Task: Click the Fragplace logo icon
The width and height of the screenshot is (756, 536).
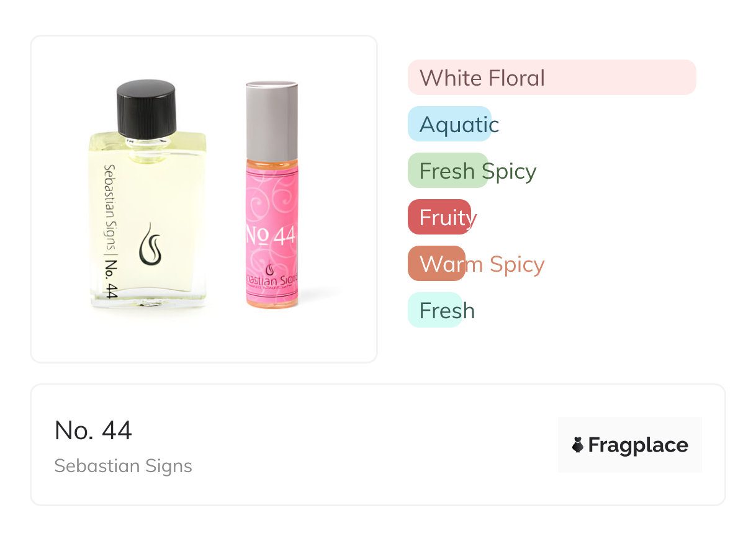Action: pyautogui.click(x=578, y=445)
